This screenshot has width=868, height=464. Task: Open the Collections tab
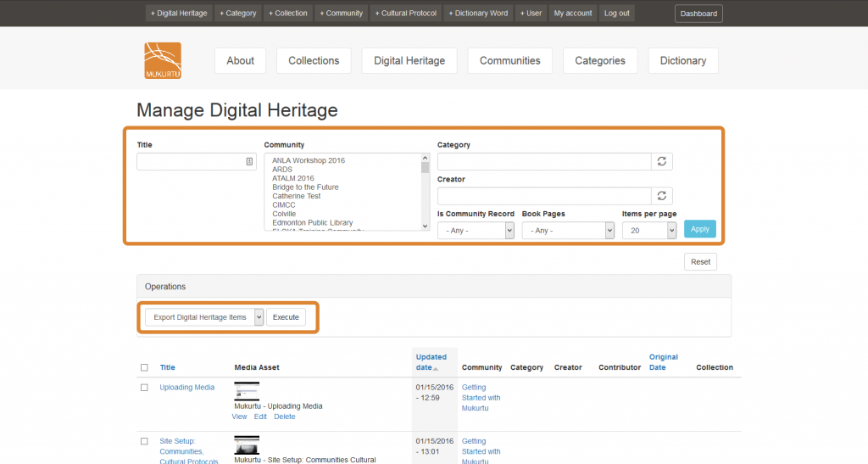(314, 61)
